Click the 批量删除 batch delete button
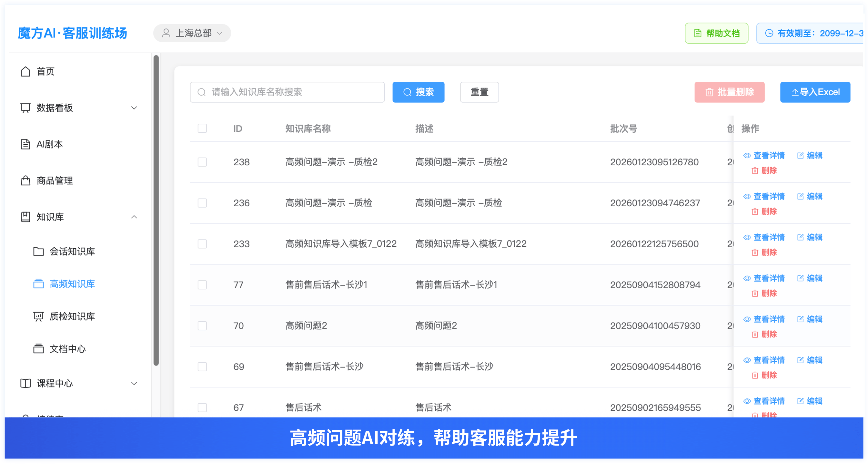This screenshot has width=868, height=464. (x=729, y=92)
